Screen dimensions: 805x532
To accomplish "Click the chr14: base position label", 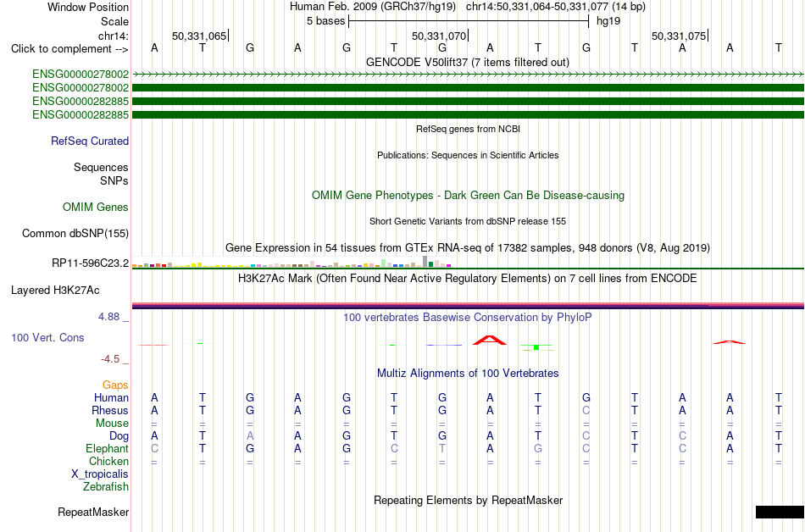I will [x=113, y=36].
